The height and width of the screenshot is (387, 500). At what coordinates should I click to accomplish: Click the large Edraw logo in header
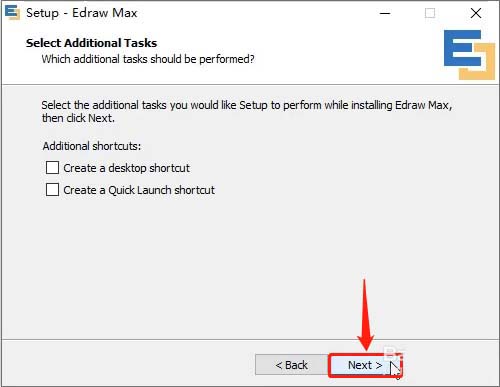469,55
